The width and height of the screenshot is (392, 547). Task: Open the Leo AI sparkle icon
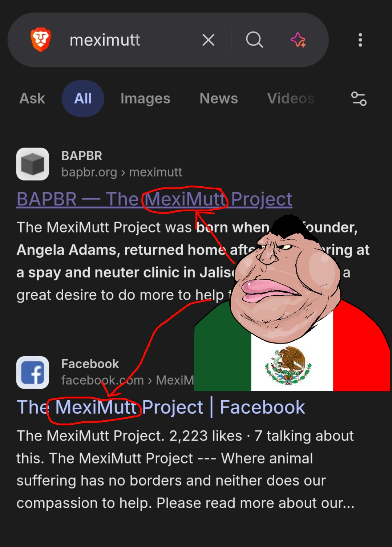(298, 40)
